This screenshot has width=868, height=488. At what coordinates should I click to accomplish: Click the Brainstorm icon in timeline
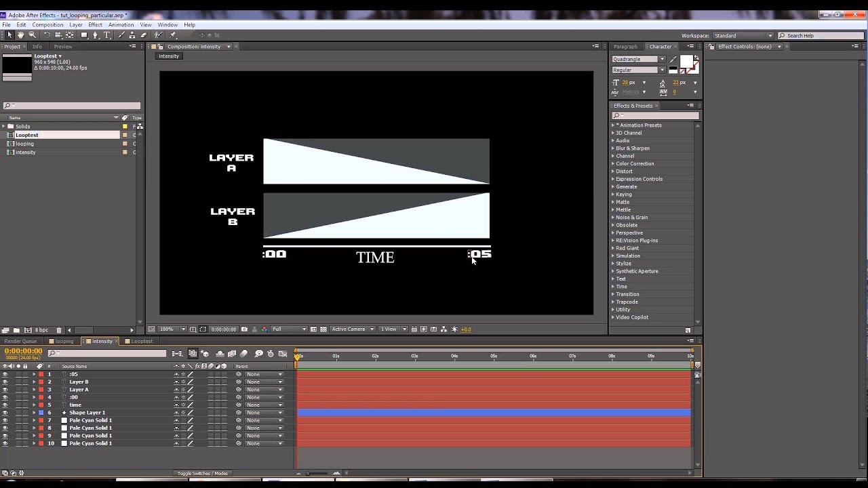(x=258, y=354)
